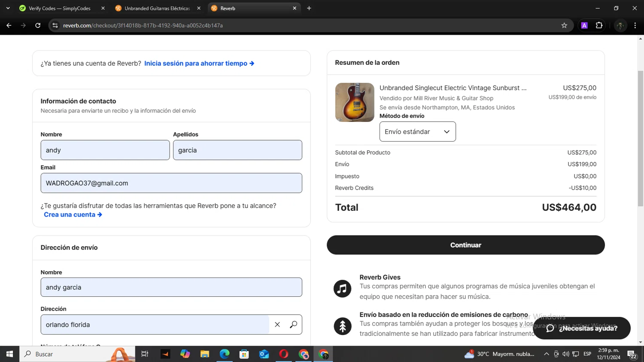Close the Unbranded Guitarras tab
The image size is (644, 362).
pyautogui.click(x=199, y=8)
